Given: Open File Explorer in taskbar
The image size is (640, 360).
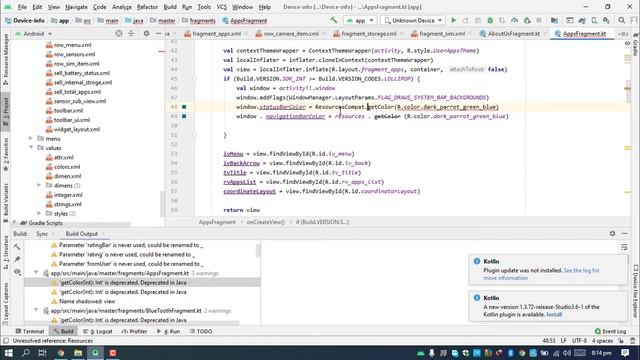Looking at the screenshot, I should [78, 353].
